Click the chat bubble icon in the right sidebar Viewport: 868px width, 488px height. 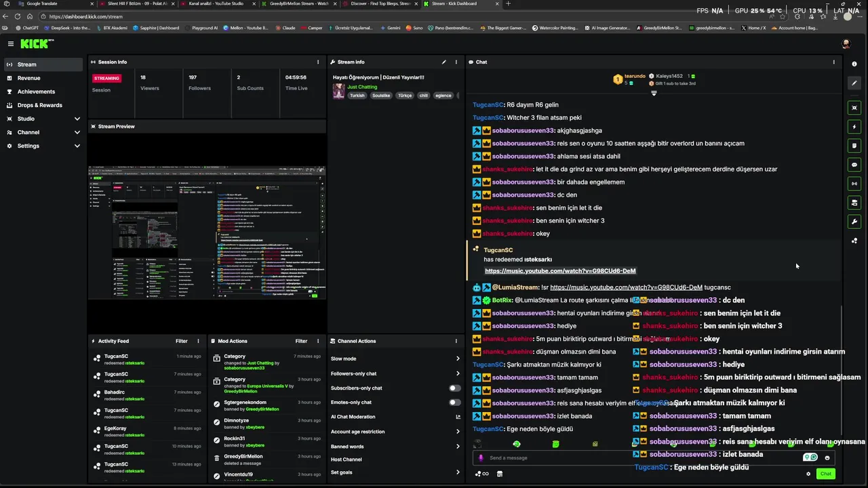click(854, 164)
